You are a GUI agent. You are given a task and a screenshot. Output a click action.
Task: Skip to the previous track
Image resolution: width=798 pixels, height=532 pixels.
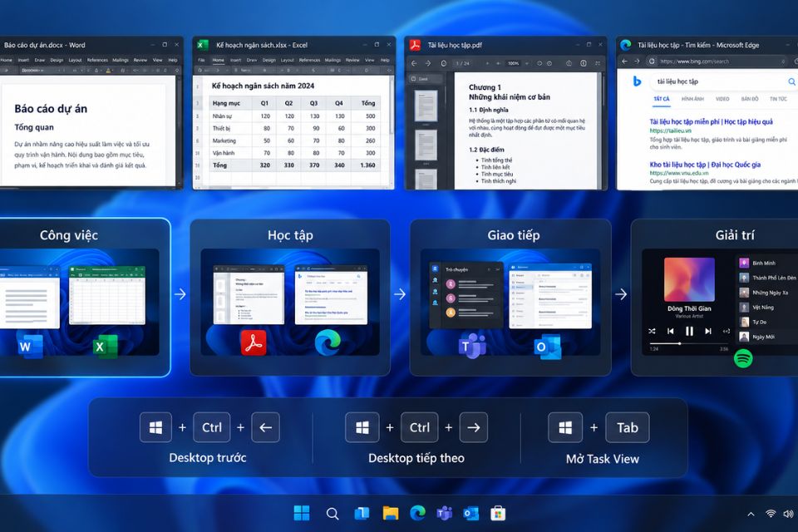[x=670, y=331]
